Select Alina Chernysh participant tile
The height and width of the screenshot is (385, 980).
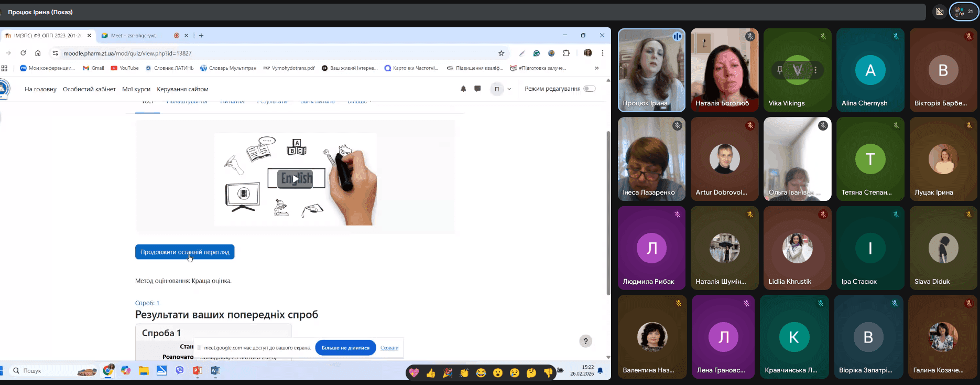870,70
